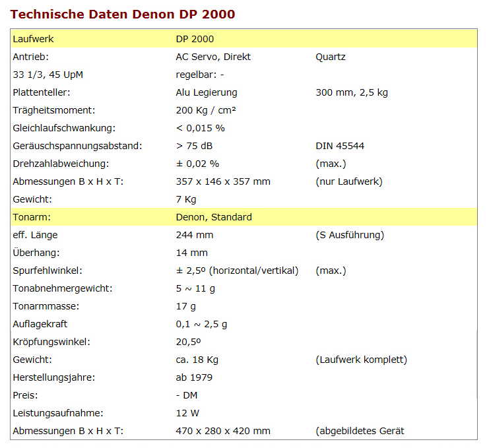
Task: Click the 'Technische Daten Denon DP 2000' heading
Action: [123, 14]
